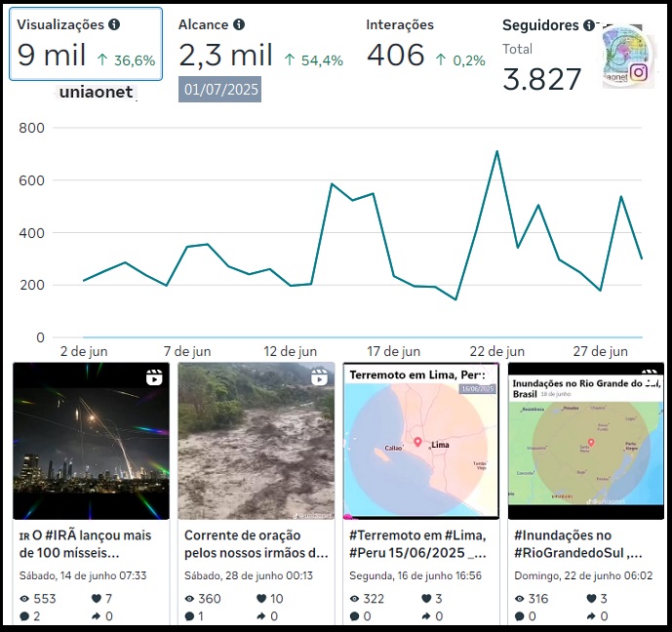The width and height of the screenshot is (672, 632).
Task: Click the info icon next to Seguidores
Action: pos(589,25)
